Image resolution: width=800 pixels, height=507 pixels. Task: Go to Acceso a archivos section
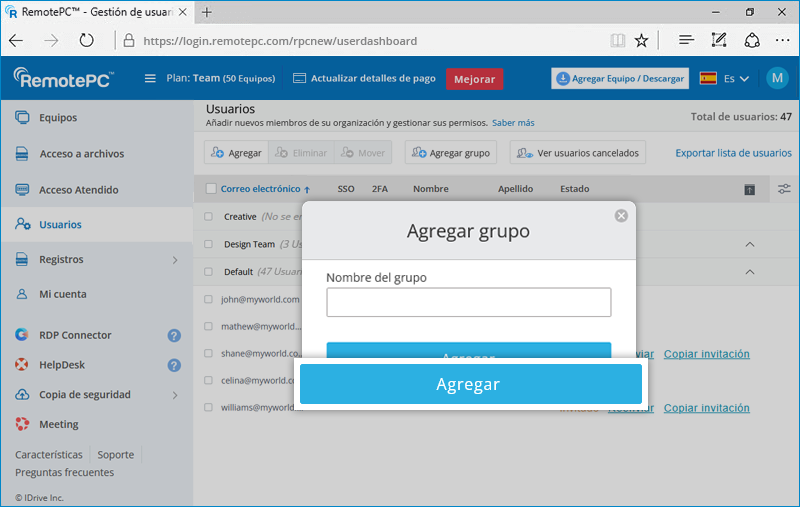pyautogui.click(x=81, y=154)
